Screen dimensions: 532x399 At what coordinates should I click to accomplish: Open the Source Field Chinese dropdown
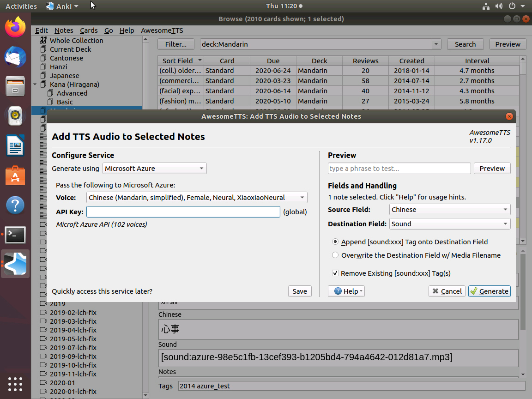click(449, 210)
